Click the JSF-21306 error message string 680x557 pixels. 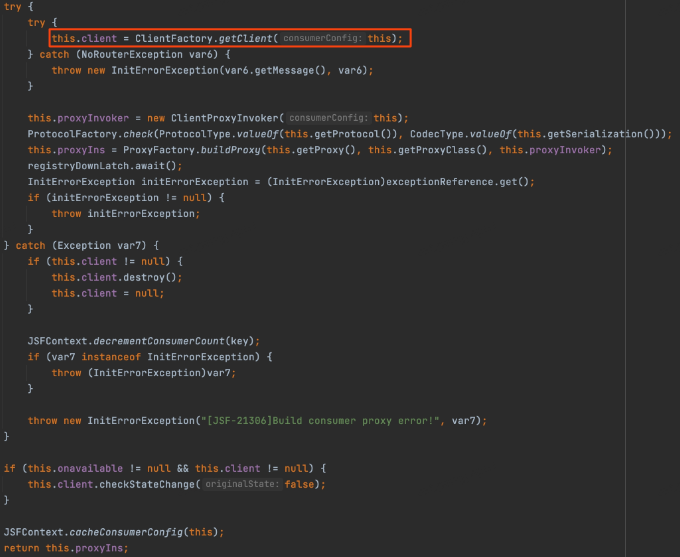click(320, 421)
